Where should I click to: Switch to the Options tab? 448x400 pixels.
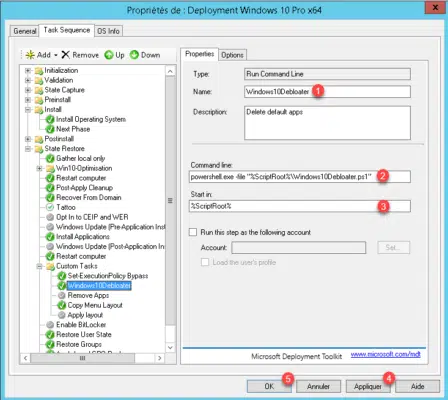[232, 55]
